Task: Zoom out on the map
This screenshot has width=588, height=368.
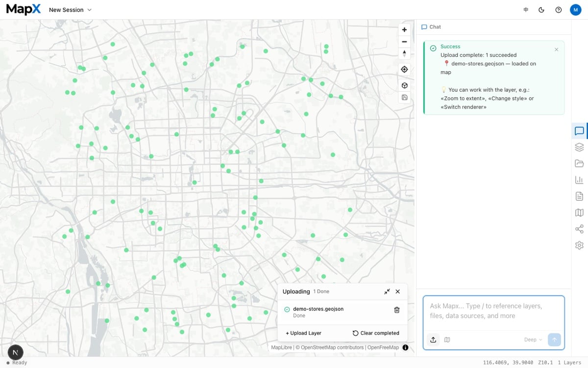Action: click(404, 42)
